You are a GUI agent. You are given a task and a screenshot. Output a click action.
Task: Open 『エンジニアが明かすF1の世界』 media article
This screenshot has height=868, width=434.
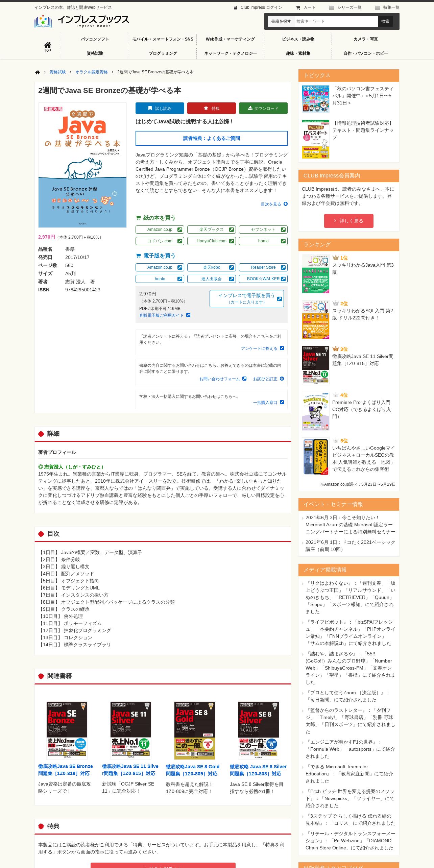pos(350,749)
